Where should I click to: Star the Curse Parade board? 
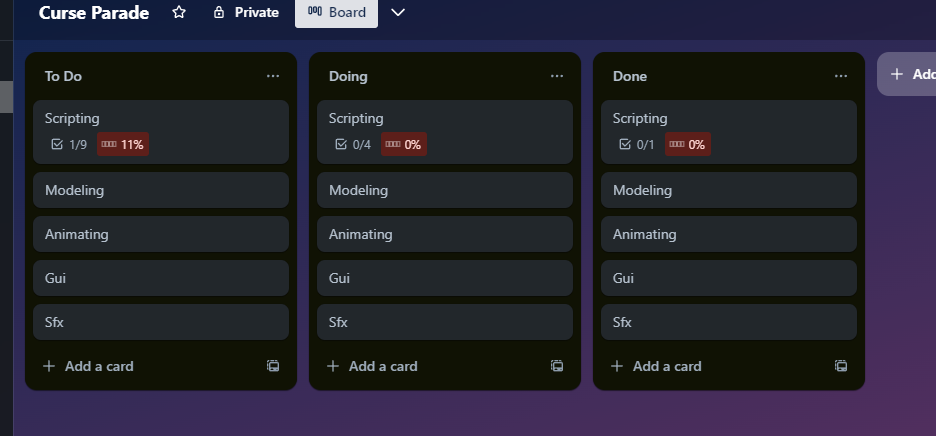178,12
